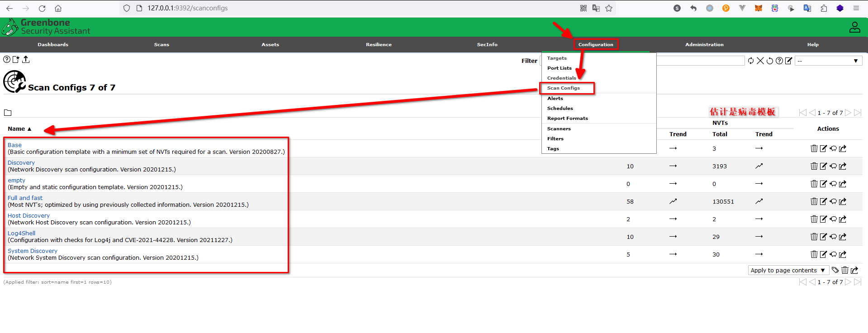Screen dimensions: 868x333
Task: Click the add tag icon for page contents
Action: 835,270
